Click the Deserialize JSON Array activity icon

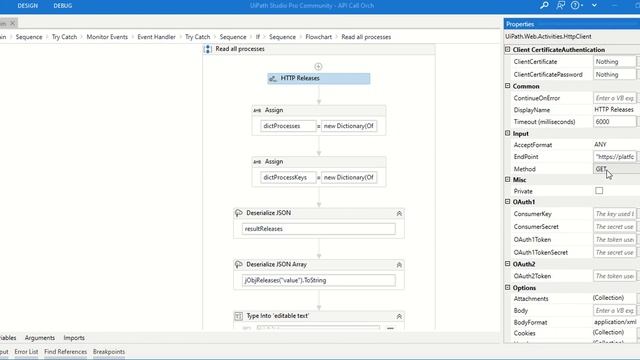(x=239, y=264)
